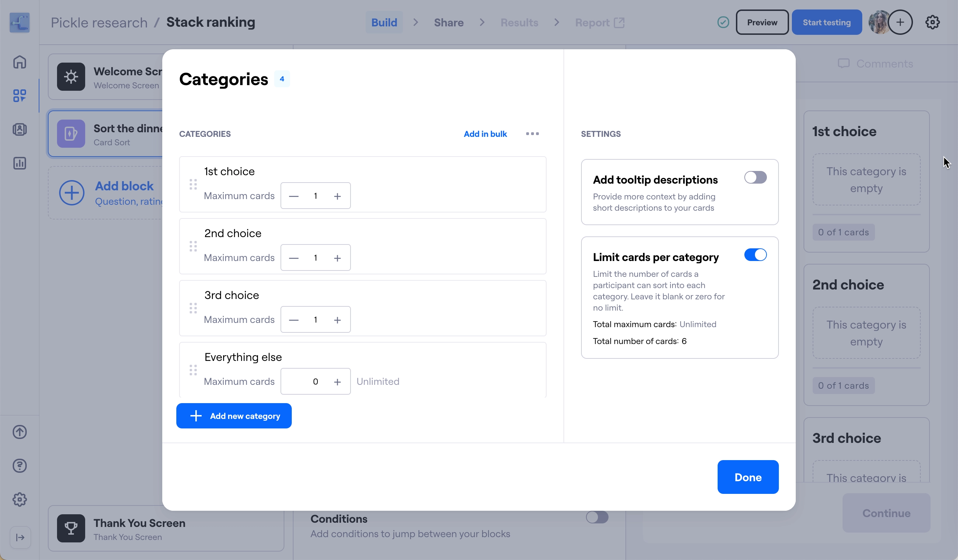Screen dimensions: 958x560
Task: Click the Add in bulk link
Action: pos(485,134)
